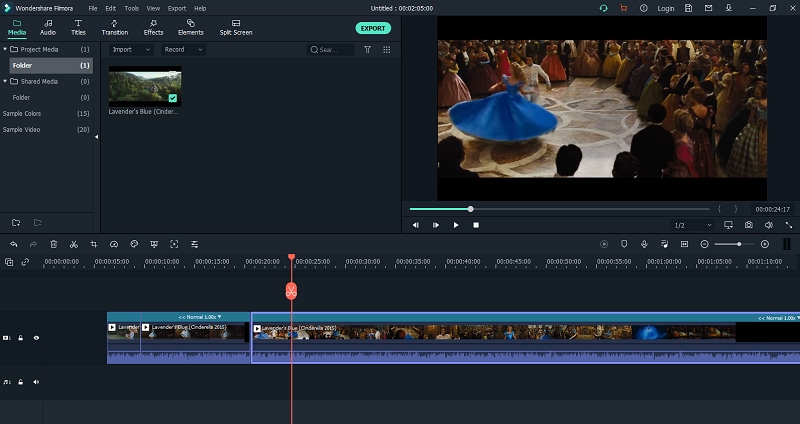The image size is (800, 424).
Task: Toggle lock on audio track 1
Action: point(20,382)
